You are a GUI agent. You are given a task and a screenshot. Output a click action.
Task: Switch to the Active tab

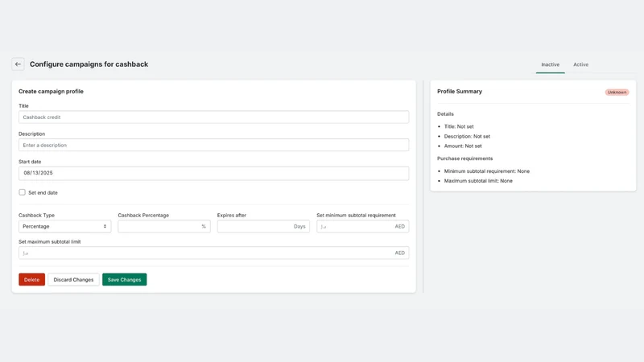click(x=580, y=64)
